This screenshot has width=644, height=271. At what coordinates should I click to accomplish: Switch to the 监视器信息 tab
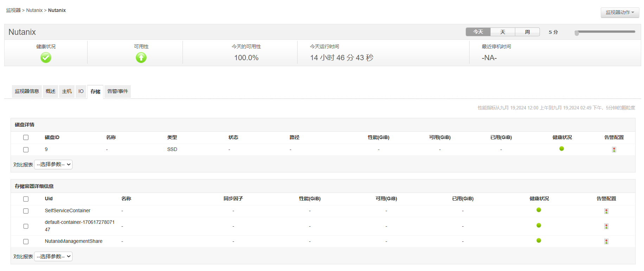pos(27,92)
